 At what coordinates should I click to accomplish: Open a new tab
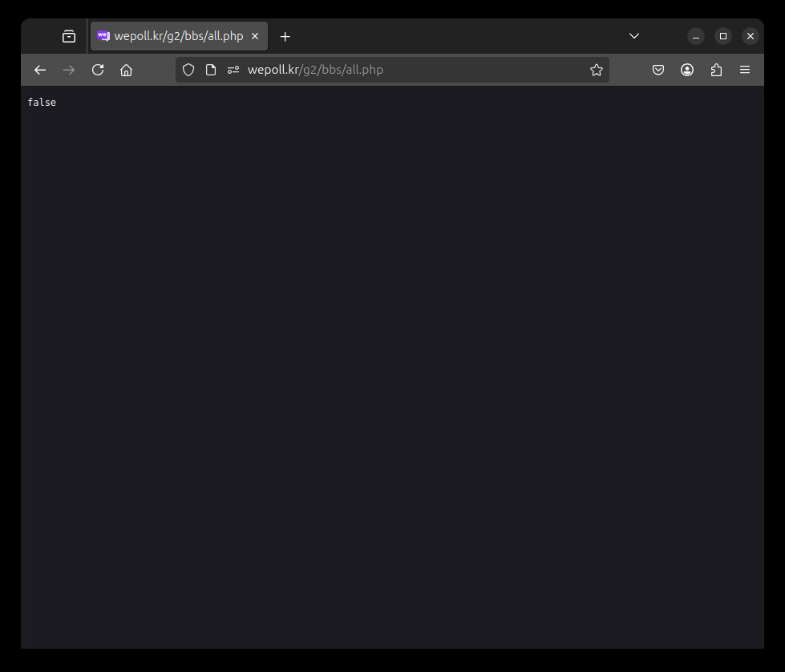[285, 37]
